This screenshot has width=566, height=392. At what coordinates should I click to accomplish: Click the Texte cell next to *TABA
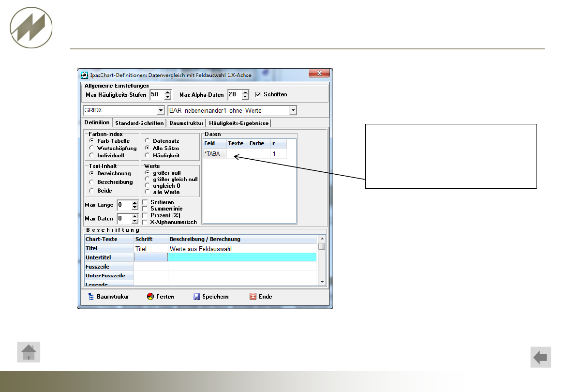coord(237,154)
